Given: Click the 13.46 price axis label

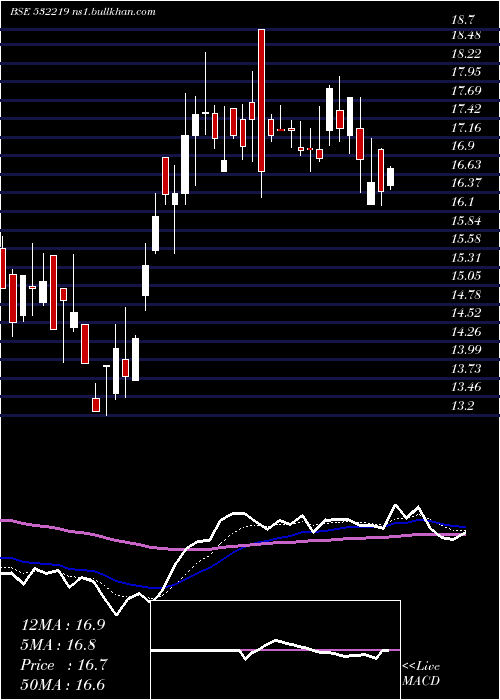Looking at the screenshot, I should click(x=466, y=387).
